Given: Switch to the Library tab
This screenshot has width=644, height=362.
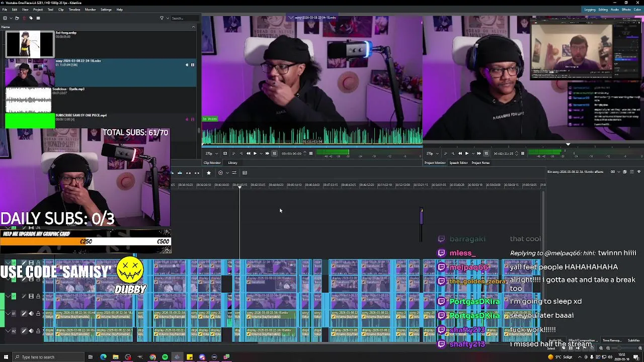Looking at the screenshot, I should point(232,163).
